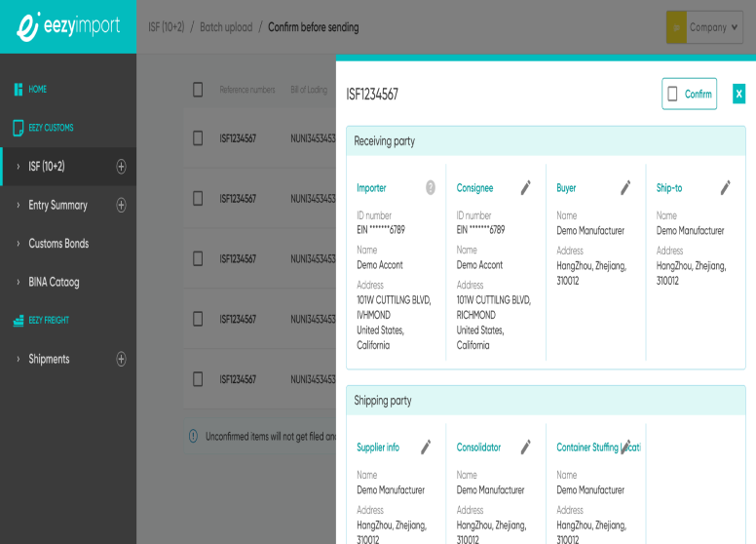Check the second ISF1234567 row checkbox

pyautogui.click(x=198, y=199)
